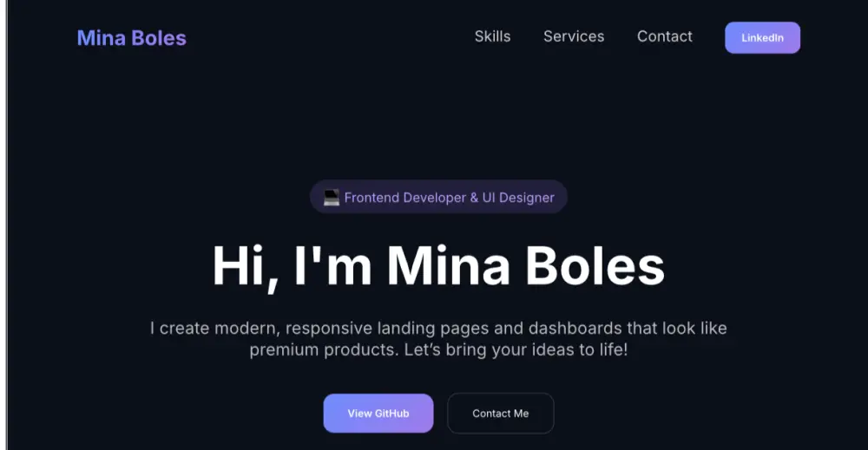The image size is (868, 450).
Task: Click the word "Mina" in the large headline
Action: click(x=448, y=266)
